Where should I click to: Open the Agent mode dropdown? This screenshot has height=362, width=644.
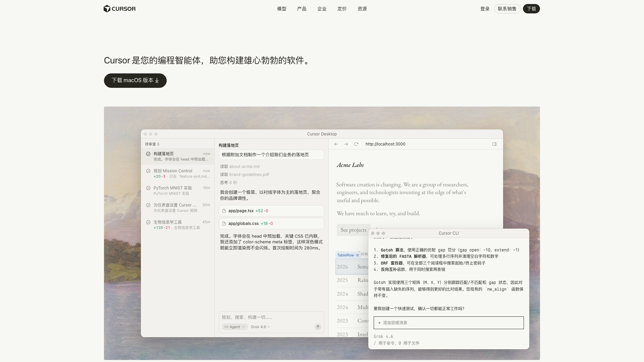click(x=234, y=327)
